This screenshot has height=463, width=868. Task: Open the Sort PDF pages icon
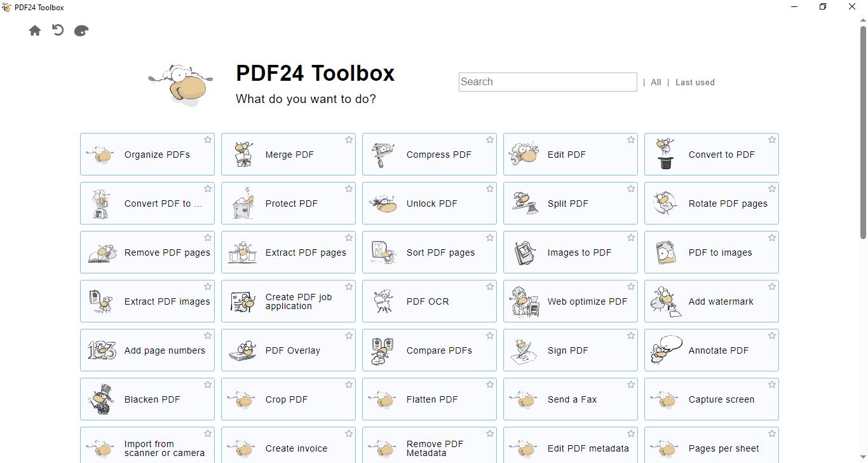coord(384,252)
